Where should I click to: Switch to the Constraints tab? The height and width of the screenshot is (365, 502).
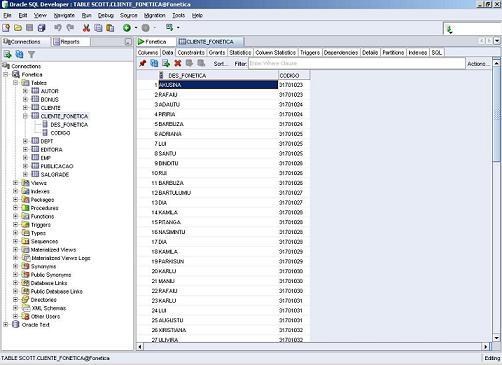coord(191,53)
